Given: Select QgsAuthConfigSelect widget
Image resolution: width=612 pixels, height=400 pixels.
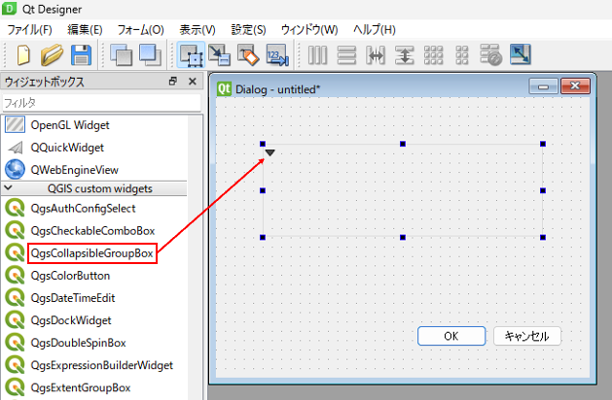Looking at the screenshot, I should coord(83,208).
